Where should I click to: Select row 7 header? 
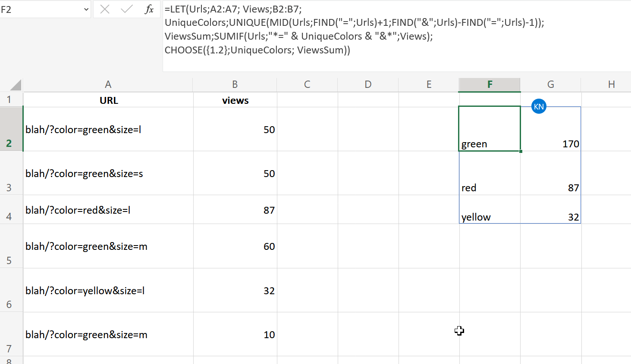(11, 334)
